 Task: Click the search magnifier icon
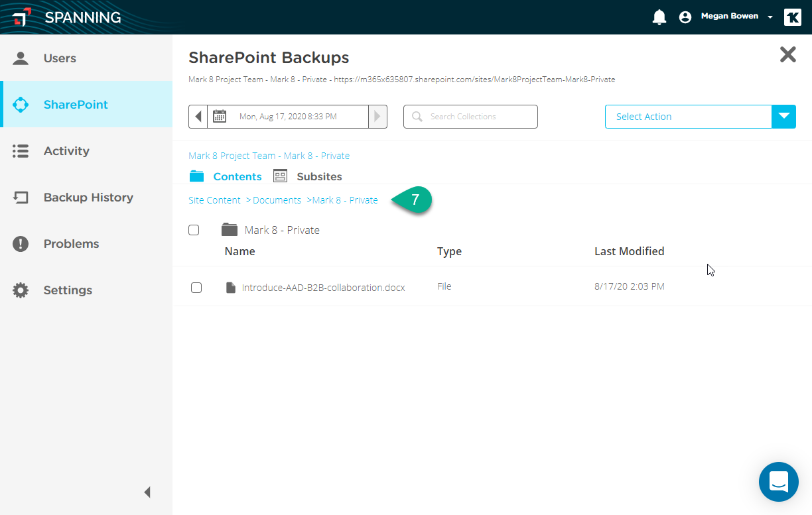(x=417, y=117)
